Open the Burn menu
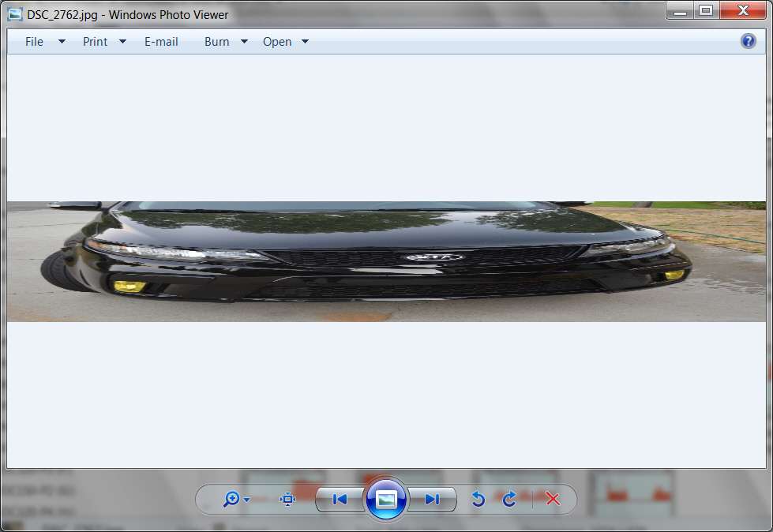Viewport: 773px width, 532px height. tap(217, 42)
